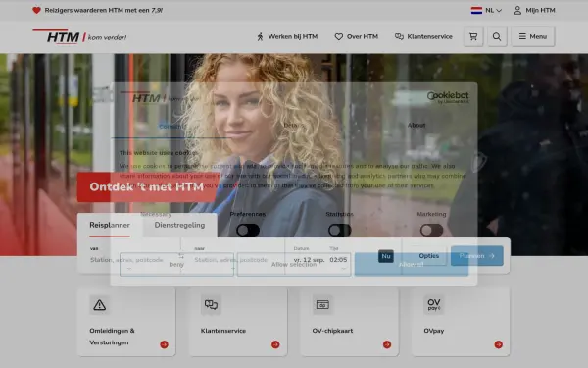588x368 pixels.
Task: Click the Plannen button
Action: click(x=477, y=256)
